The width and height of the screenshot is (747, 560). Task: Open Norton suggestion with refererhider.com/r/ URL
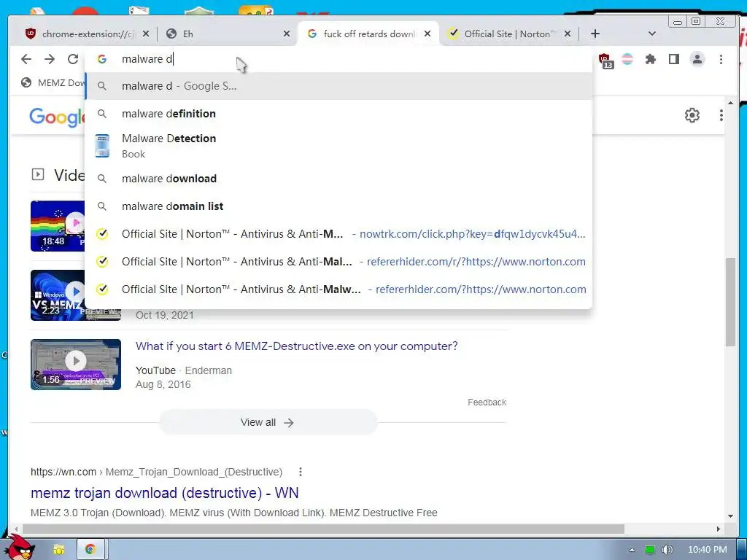tap(338, 262)
